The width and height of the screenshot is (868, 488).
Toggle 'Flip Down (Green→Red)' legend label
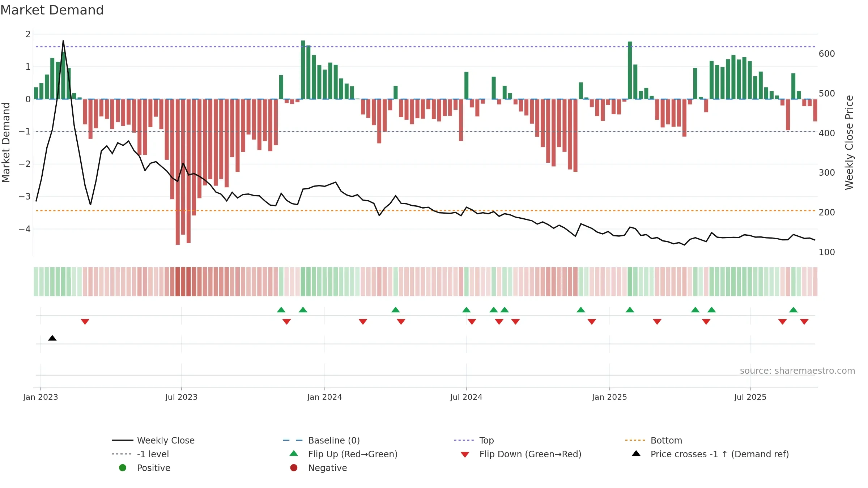coord(530,454)
